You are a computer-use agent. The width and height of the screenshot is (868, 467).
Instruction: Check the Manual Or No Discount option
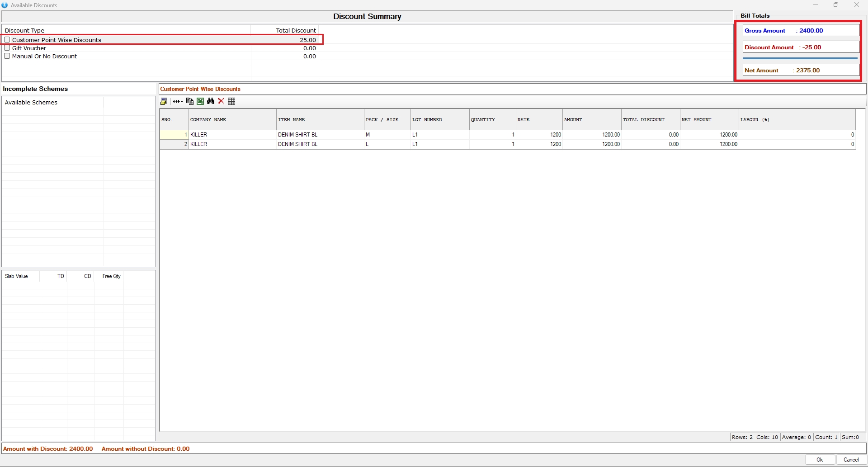click(x=7, y=56)
